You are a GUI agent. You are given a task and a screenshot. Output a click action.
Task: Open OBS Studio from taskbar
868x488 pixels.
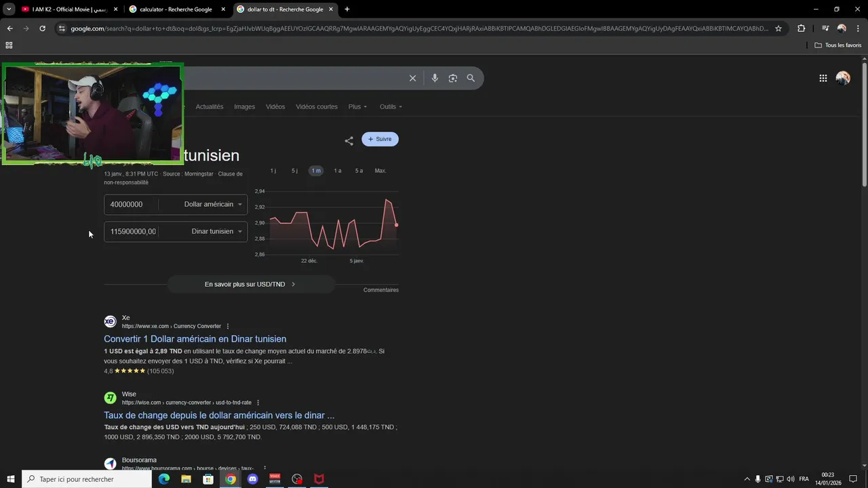tap(297, 479)
